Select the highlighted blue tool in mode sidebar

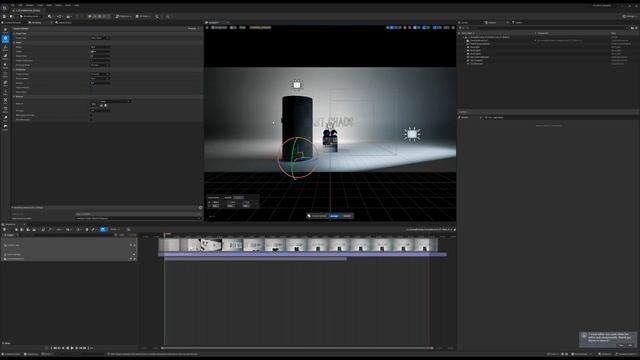point(5,39)
